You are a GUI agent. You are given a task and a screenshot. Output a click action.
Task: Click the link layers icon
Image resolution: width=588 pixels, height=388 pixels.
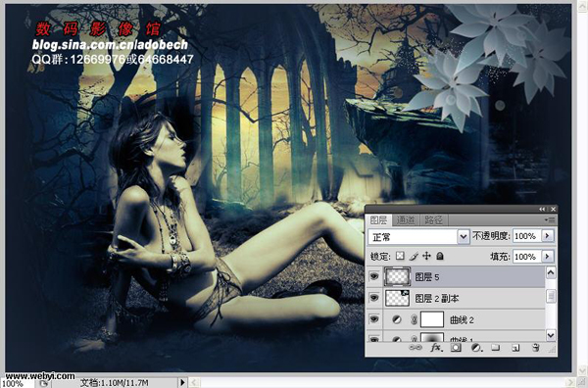pyautogui.click(x=416, y=348)
